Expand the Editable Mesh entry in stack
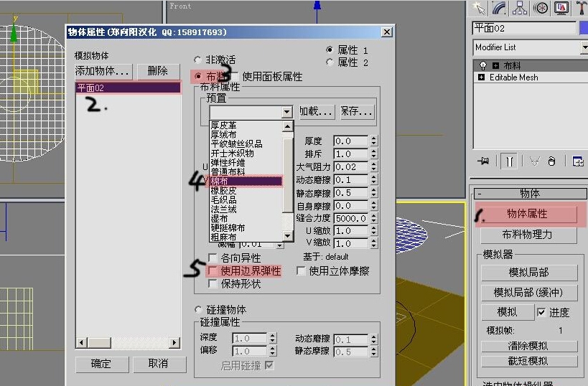Image resolution: width=588 pixels, height=386 pixels. (x=482, y=77)
